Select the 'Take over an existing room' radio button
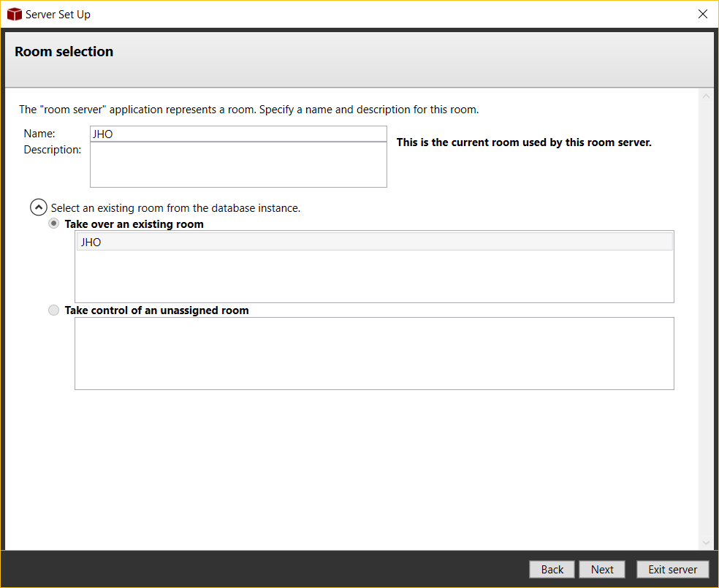This screenshot has height=588, width=719. coord(54,224)
